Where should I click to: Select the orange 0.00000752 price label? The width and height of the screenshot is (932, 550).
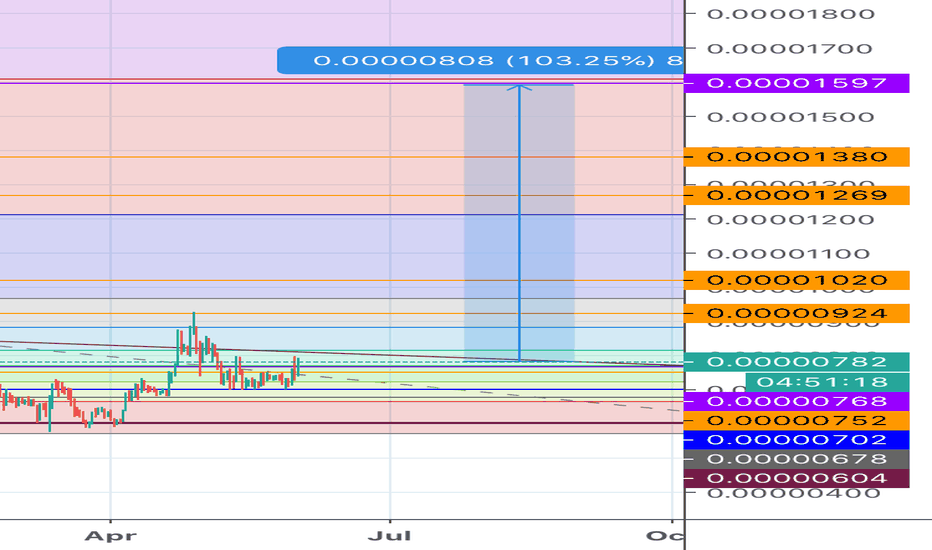[x=796, y=420]
